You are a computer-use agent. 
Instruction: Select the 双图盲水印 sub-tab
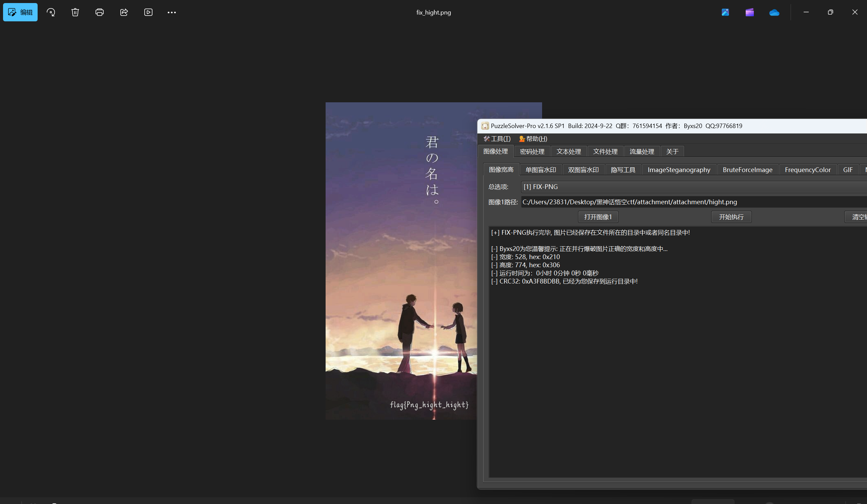coord(583,170)
